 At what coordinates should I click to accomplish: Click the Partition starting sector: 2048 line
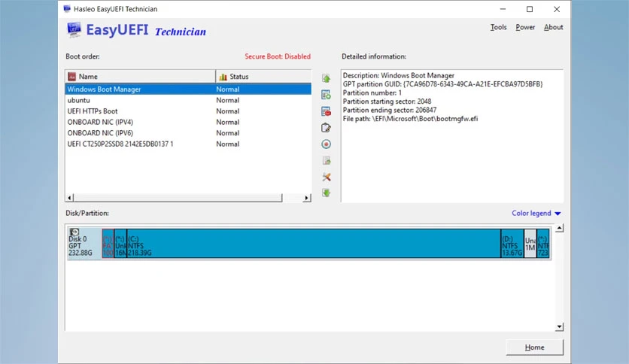point(387,102)
